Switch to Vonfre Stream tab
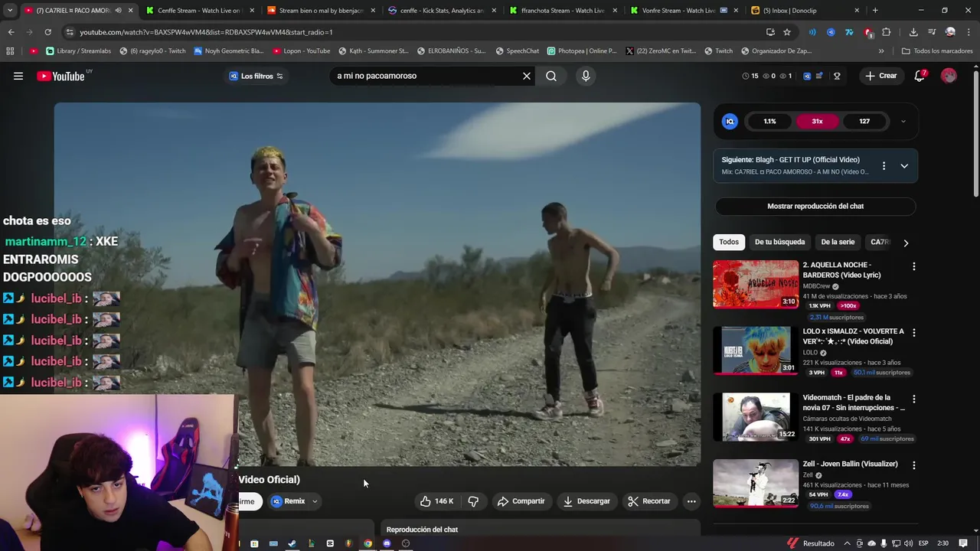This screenshot has width=980, height=551. 683,11
